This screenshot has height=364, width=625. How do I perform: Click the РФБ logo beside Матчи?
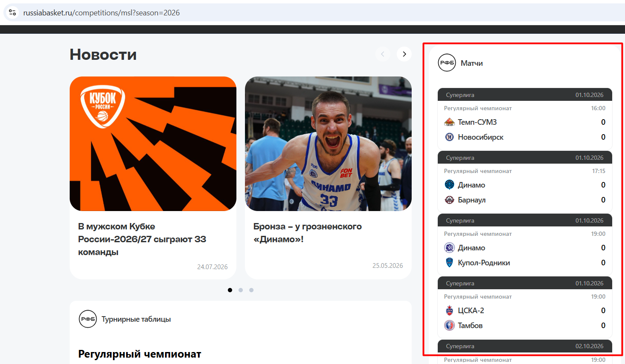pyautogui.click(x=447, y=63)
